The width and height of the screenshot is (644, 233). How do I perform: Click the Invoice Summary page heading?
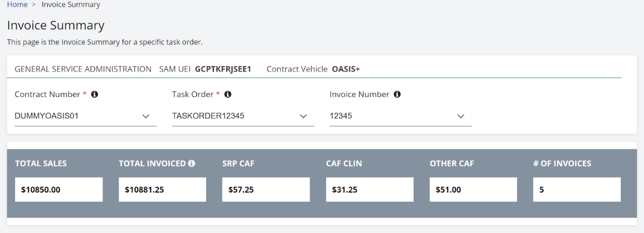[56, 25]
